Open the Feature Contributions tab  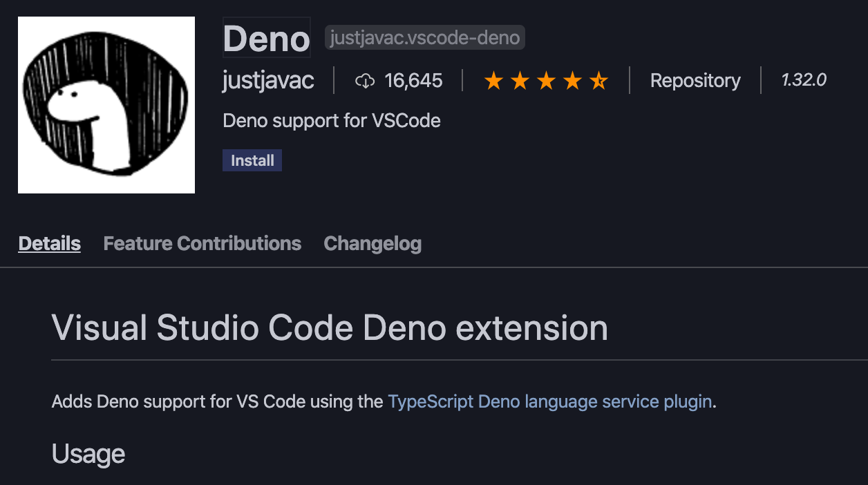[x=202, y=243]
